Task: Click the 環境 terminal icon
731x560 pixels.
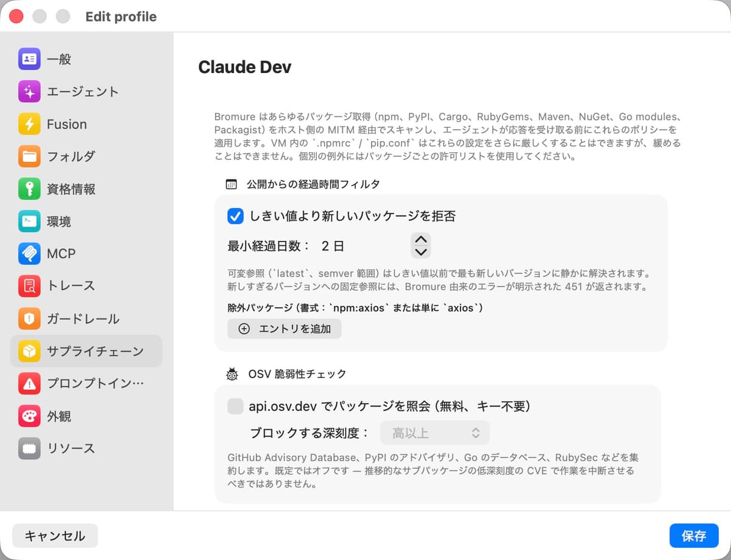Action: pos(29,221)
